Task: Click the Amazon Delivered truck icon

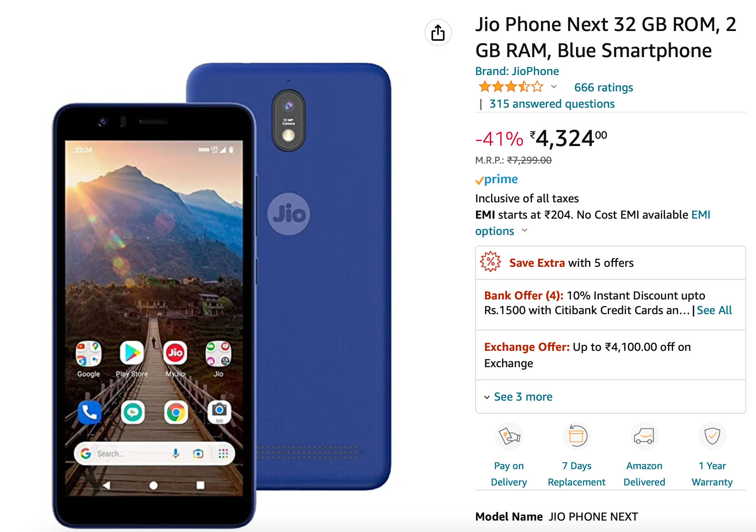Action: (644, 436)
